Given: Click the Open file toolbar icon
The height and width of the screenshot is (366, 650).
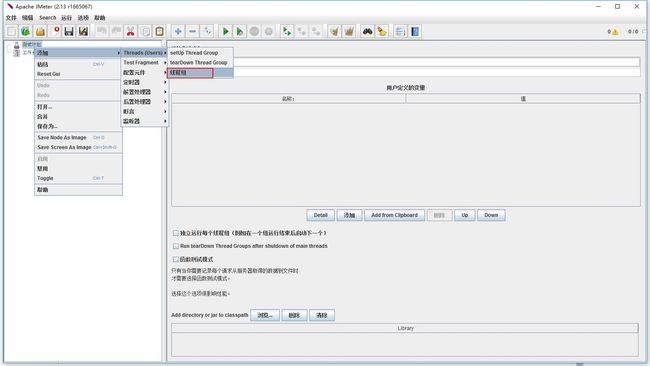Looking at the screenshot, I should [40, 32].
